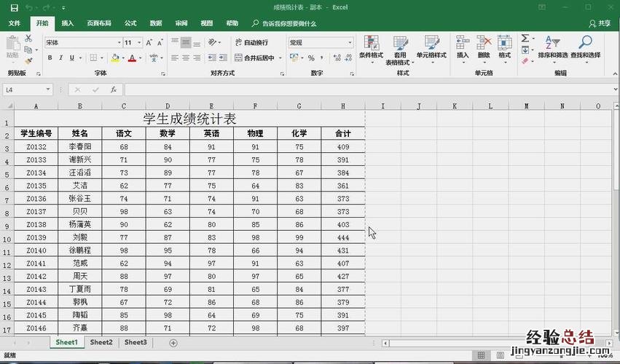Open 条件格式 conditional formatting
The image size is (620, 364).
371,48
